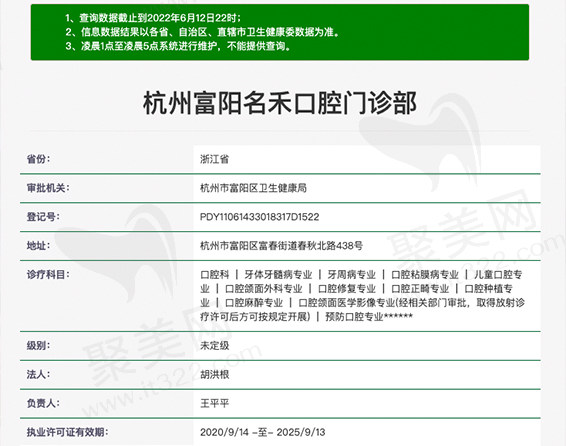Viewport: 566px width, 446px height.
Task: Click the 执业许可证有效期 label
Action: (x=67, y=432)
